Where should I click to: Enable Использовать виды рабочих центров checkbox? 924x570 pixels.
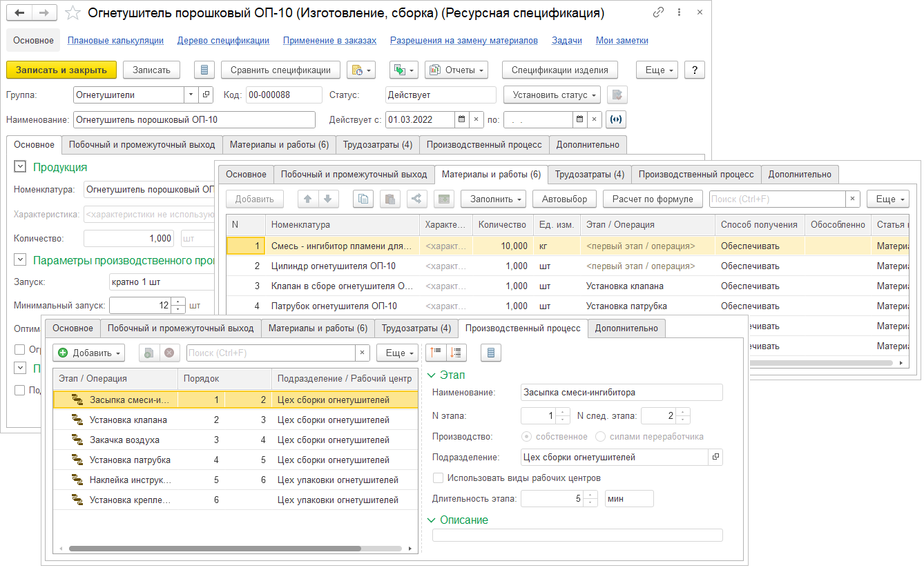click(438, 478)
